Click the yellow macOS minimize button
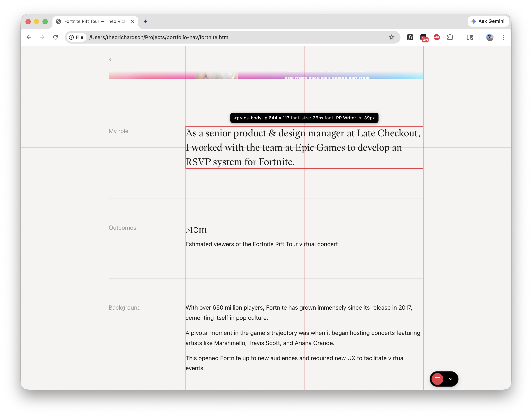Image resolution: width=532 pixels, height=417 pixels. pyautogui.click(x=36, y=21)
